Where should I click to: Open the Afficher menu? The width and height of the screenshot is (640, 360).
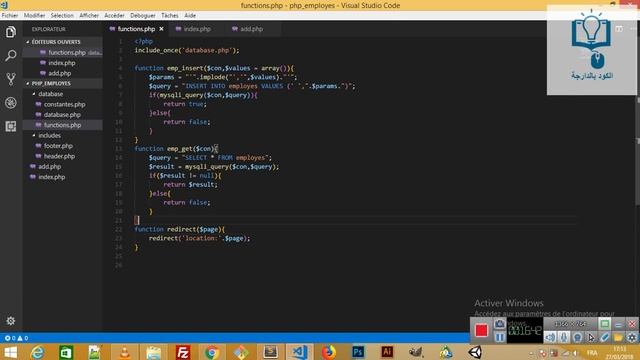(x=89, y=16)
